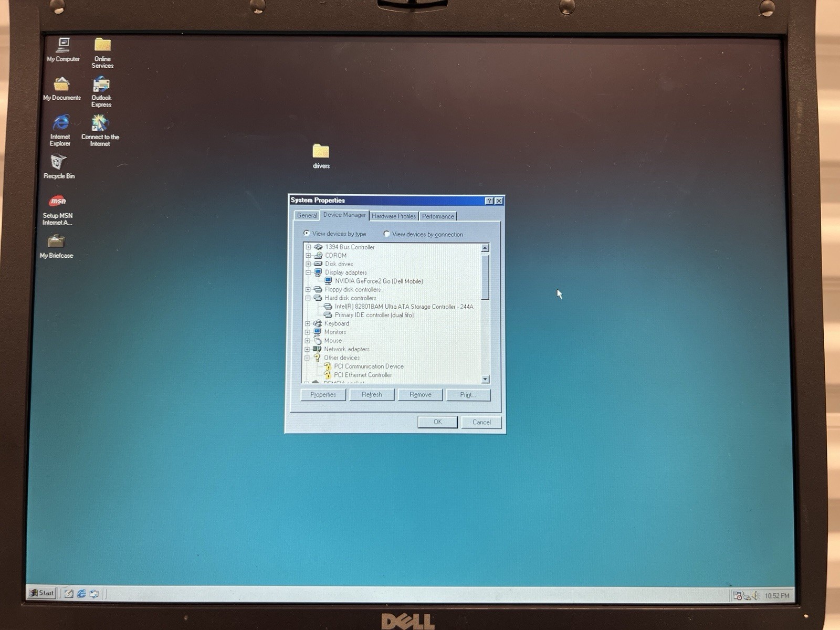Screen dimensions: 840x630
Task: Click the device list scrollbar down arrow
Action: point(485,379)
